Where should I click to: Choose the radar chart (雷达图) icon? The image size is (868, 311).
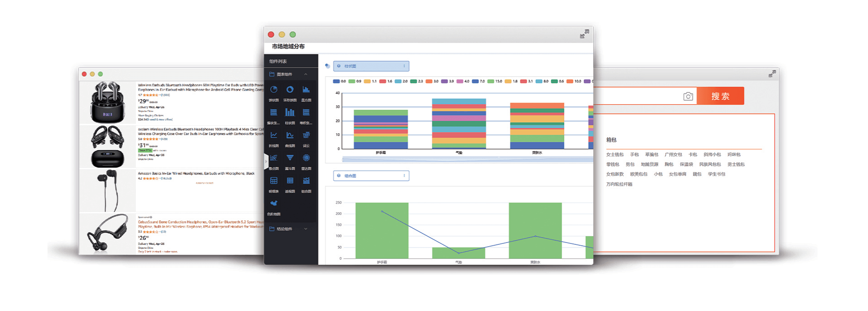pyautogui.click(x=306, y=158)
